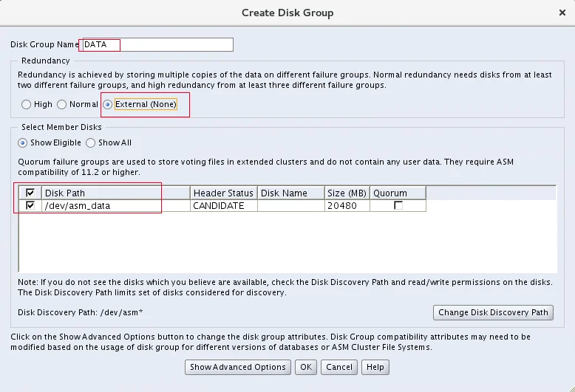Close the Create Disk Group dialog
Image resolution: width=575 pixels, height=392 pixels.
562,13
